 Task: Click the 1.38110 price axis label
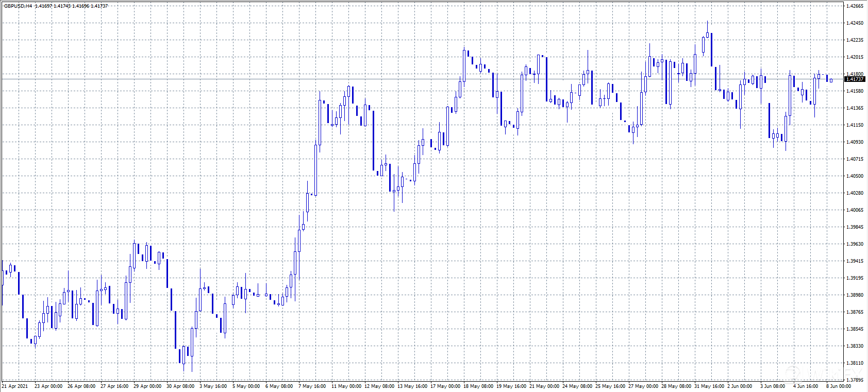point(855,363)
